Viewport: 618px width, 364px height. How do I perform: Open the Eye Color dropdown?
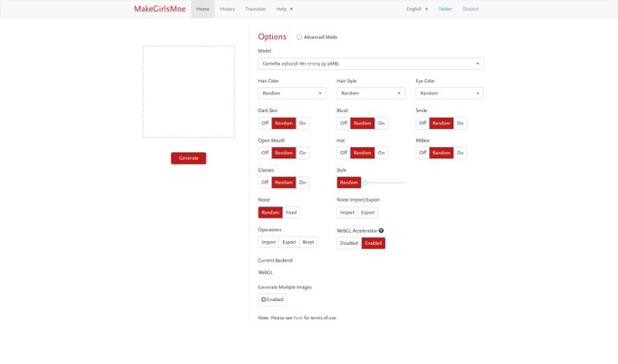449,93
